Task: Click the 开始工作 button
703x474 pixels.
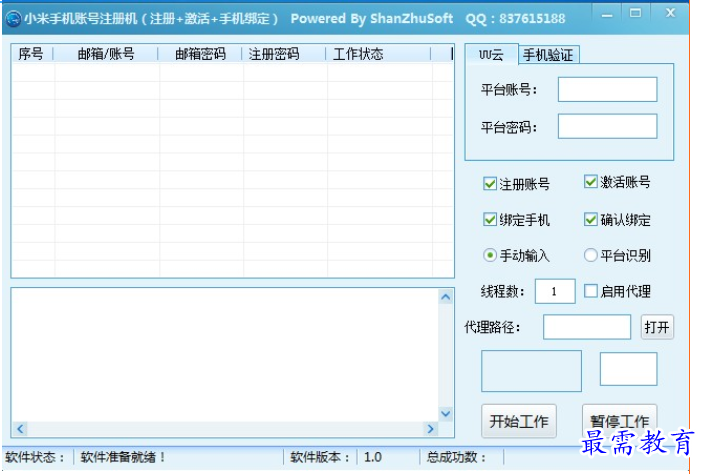Action: tap(519, 421)
